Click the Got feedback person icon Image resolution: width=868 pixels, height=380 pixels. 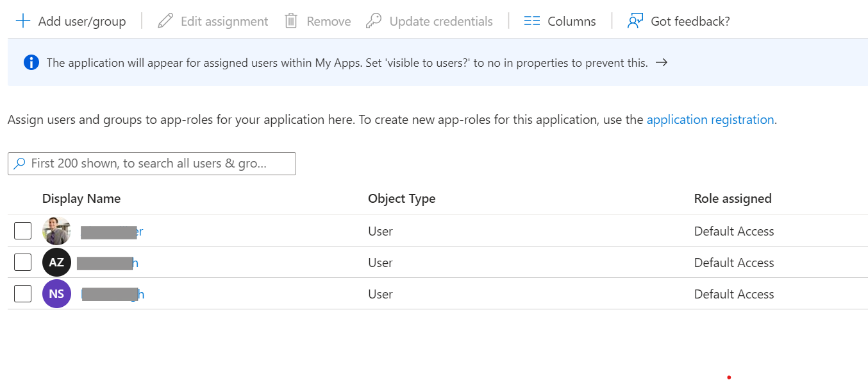(635, 21)
